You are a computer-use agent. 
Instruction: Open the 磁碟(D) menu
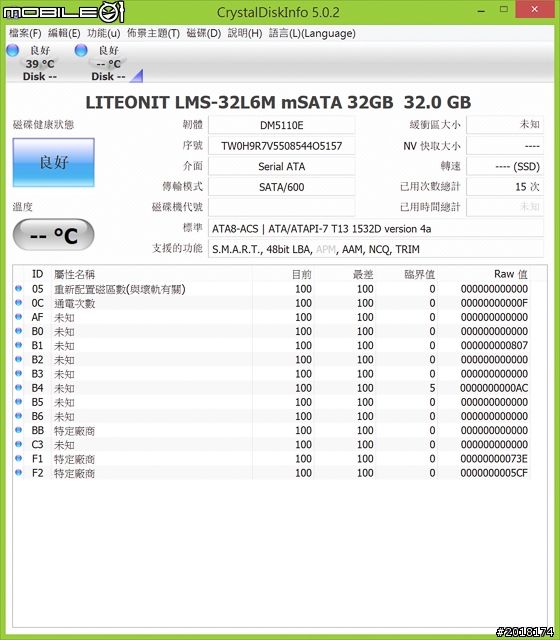point(204,33)
